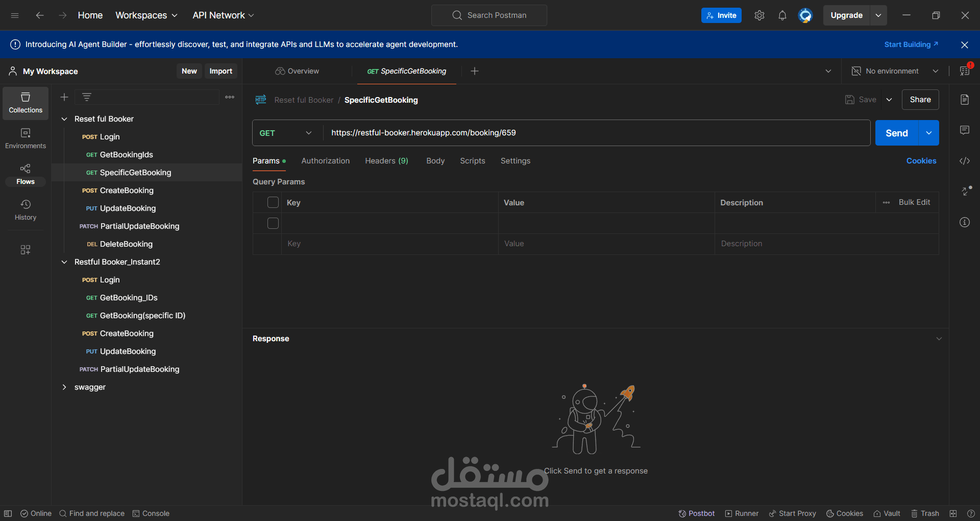The height and width of the screenshot is (521, 980).
Task: Open the Flows panel
Action: click(x=25, y=174)
